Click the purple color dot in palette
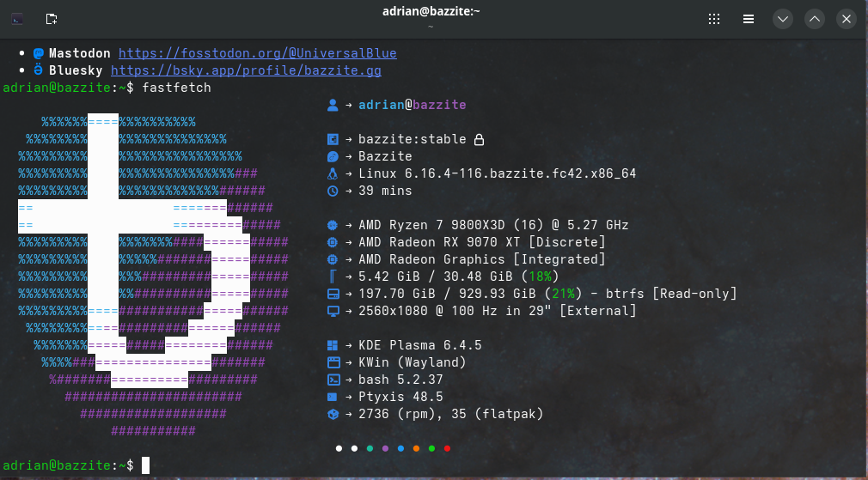Image resolution: width=868 pixels, height=480 pixels. [385, 448]
